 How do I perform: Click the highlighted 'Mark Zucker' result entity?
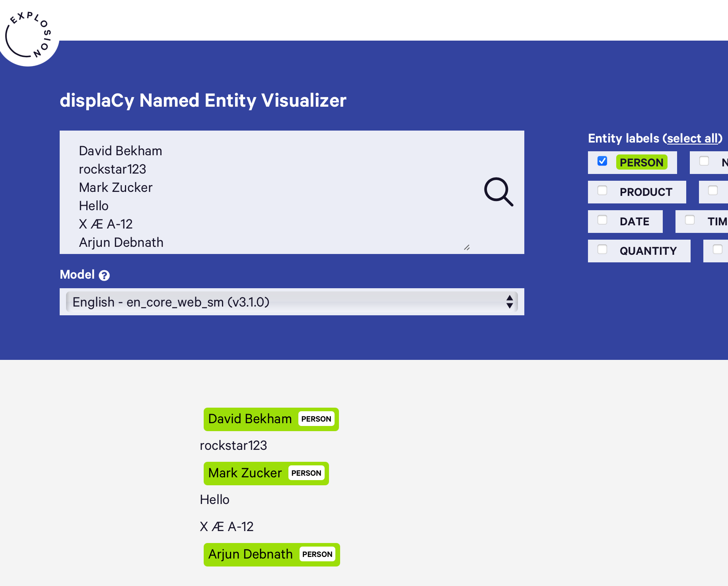point(266,473)
